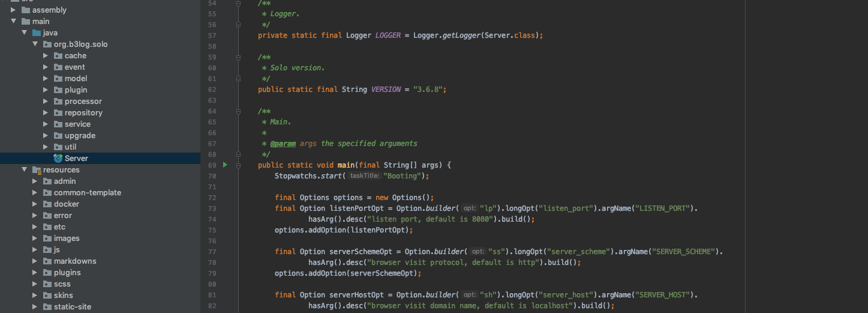Expand the assembly folder
This screenshot has width=868, height=313.
pyautogui.click(x=13, y=10)
